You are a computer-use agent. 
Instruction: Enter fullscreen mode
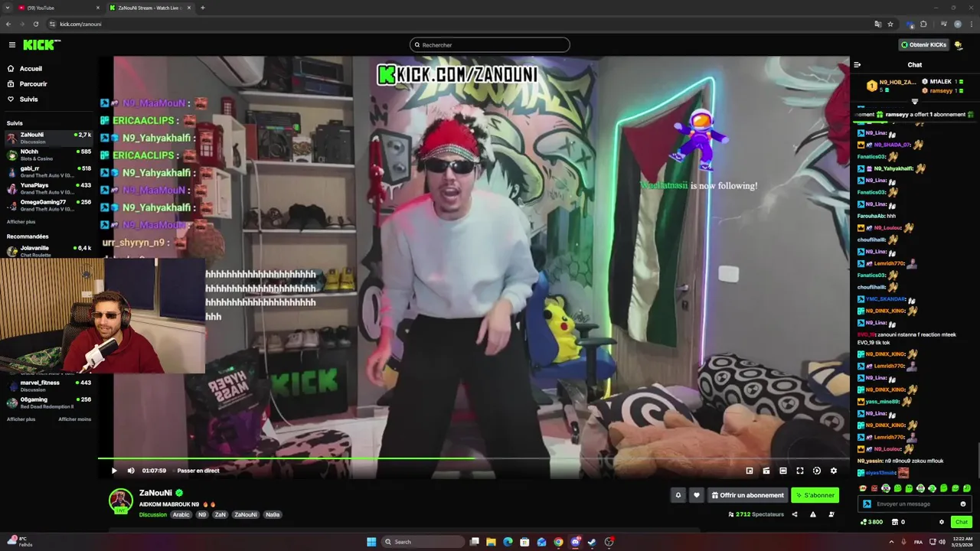tap(800, 471)
